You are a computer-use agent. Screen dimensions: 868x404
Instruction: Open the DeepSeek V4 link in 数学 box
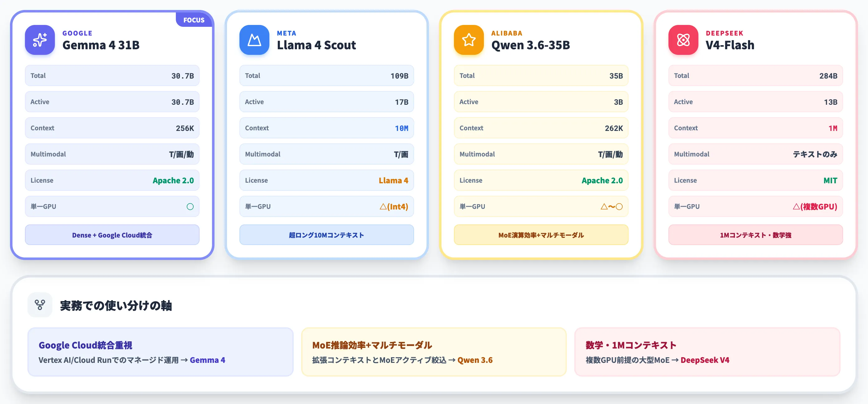point(705,360)
